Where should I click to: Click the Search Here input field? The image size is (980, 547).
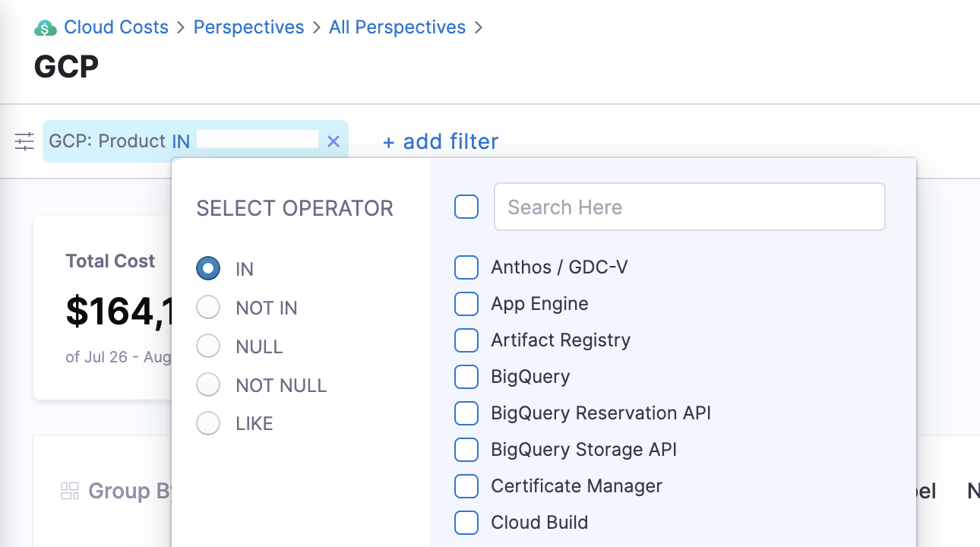[x=690, y=207]
